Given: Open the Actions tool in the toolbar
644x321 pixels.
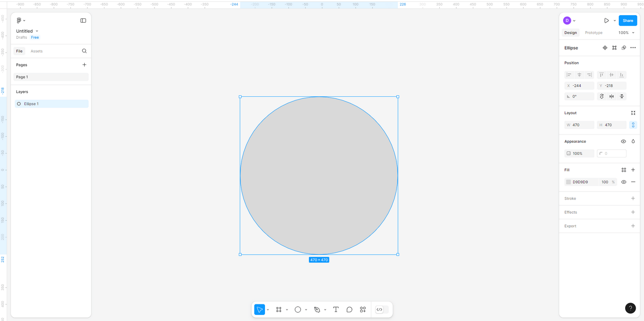Looking at the screenshot, I should (363, 309).
